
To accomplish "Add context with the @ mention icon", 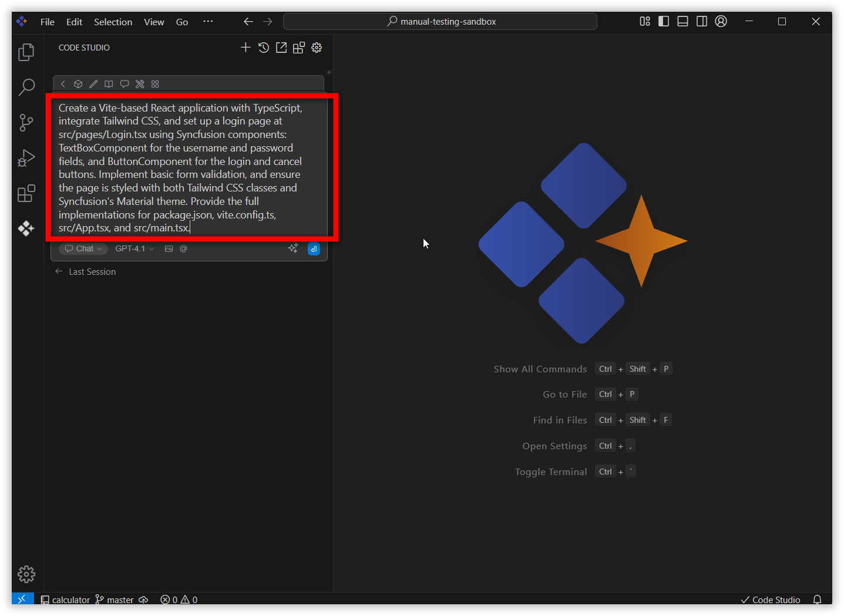I will point(183,249).
